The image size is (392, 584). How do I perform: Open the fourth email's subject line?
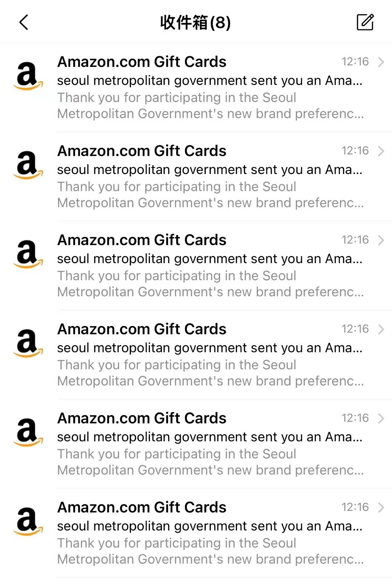(x=209, y=348)
